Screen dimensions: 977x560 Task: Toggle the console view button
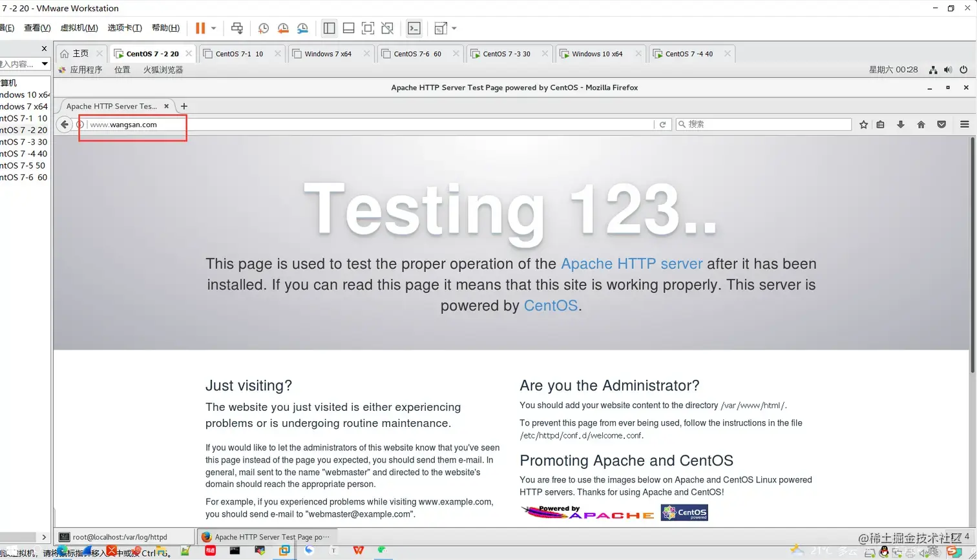[414, 28]
